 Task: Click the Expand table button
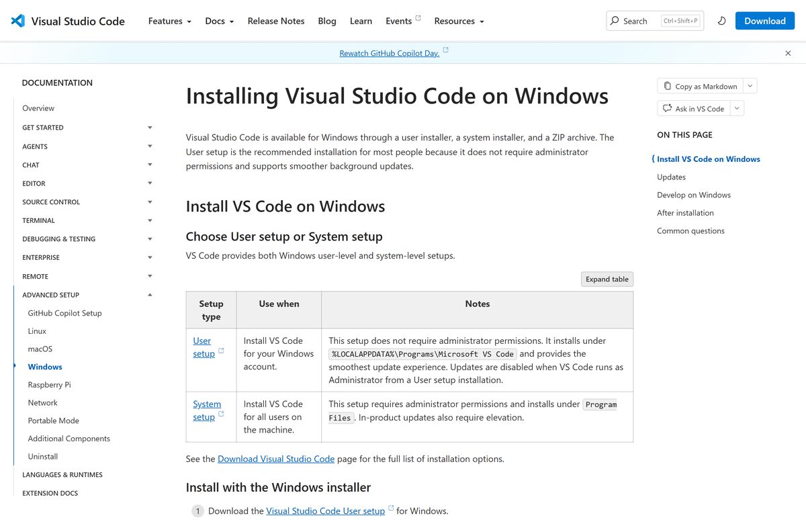click(x=607, y=279)
